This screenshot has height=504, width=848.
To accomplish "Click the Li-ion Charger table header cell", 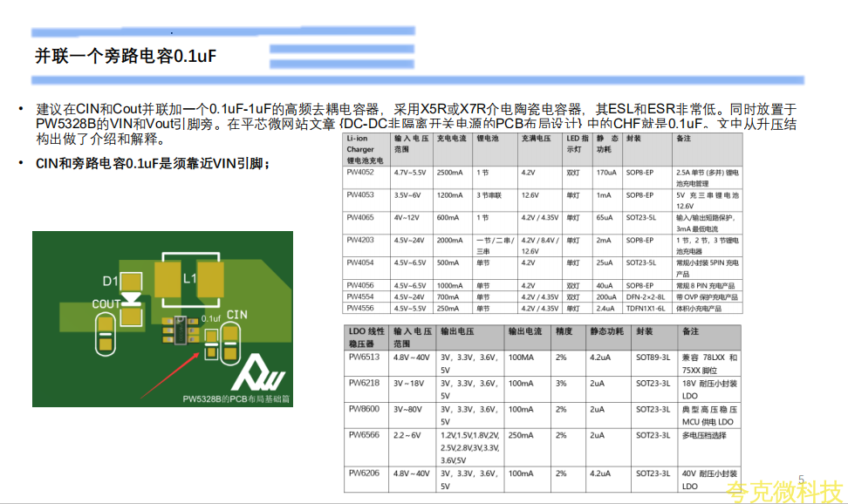I will click(x=366, y=149).
